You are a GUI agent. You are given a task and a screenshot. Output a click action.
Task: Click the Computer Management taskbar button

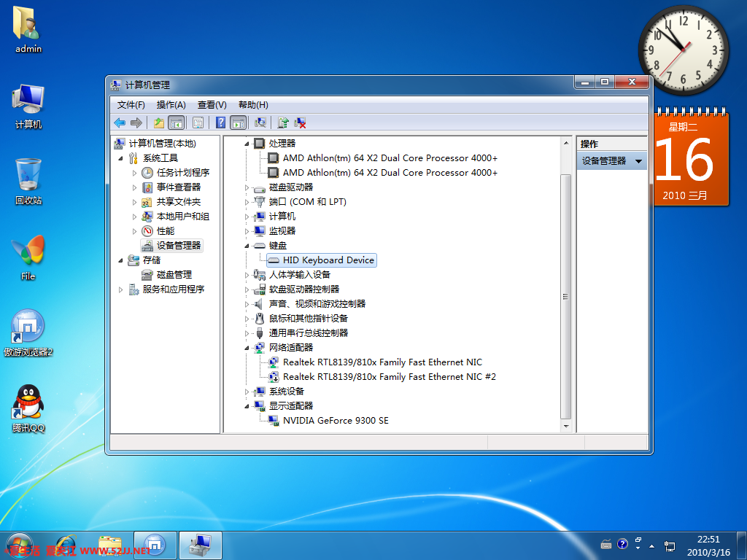tap(201, 545)
